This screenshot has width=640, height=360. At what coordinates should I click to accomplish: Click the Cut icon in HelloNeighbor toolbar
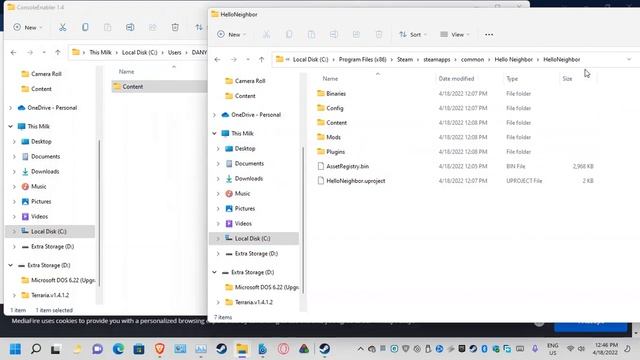click(266, 35)
